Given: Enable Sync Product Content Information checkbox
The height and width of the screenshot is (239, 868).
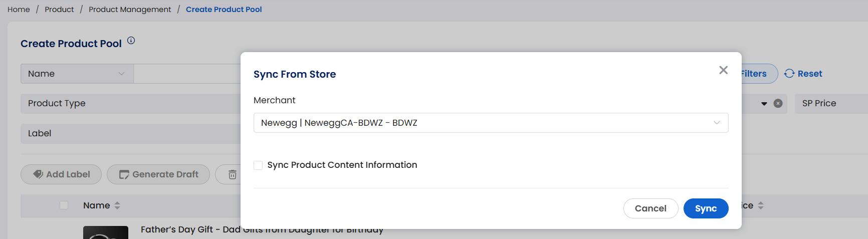Looking at the screenshot, I should (x=258, y=165).
